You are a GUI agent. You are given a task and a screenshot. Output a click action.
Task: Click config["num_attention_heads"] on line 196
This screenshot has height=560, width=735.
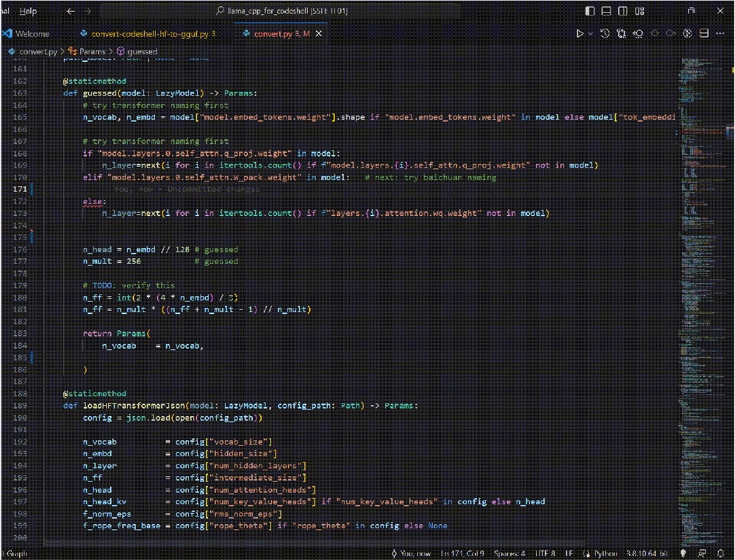[245, 489]
